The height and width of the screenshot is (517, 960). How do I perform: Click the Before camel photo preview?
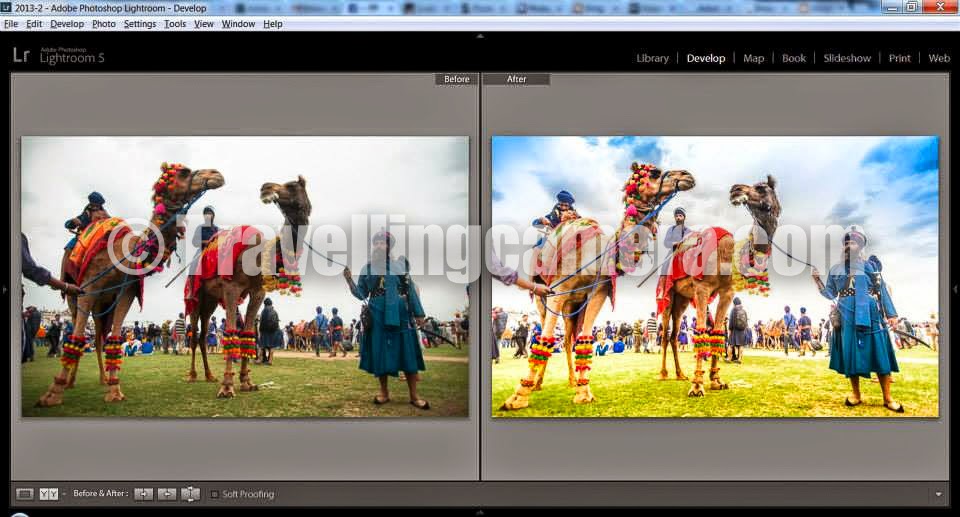click(x=246, y=277)
